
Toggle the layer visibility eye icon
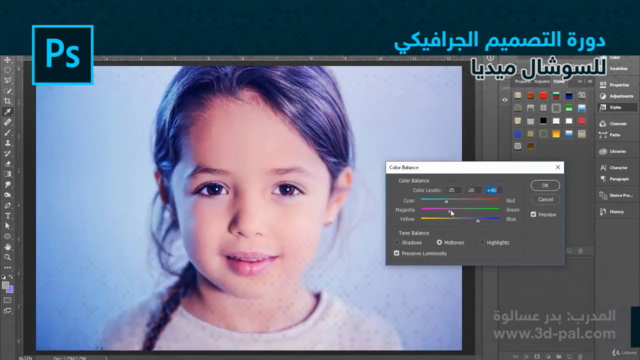pos(505,100)
